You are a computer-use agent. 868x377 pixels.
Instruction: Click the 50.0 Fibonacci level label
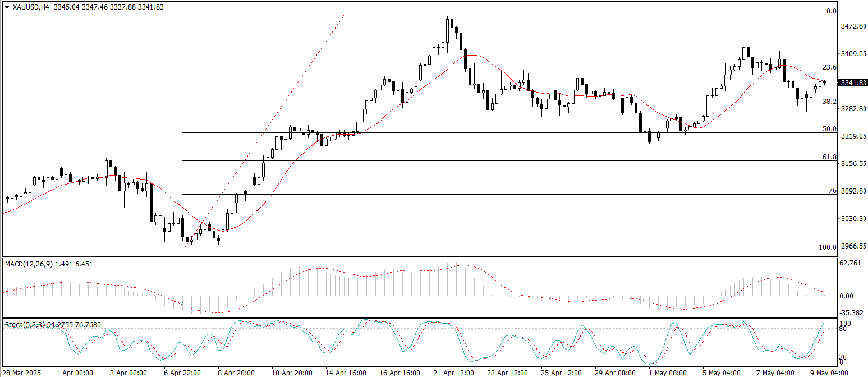point(829,129)
